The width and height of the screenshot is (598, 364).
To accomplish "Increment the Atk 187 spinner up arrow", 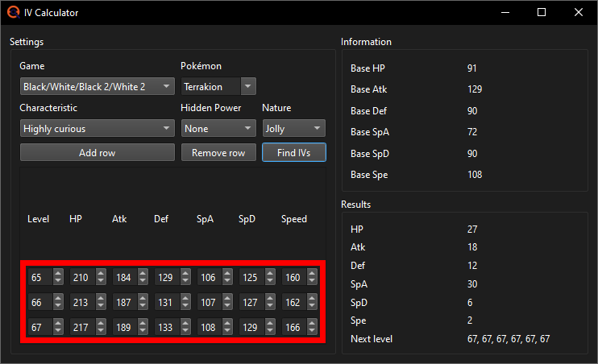I will click(143, 299).
